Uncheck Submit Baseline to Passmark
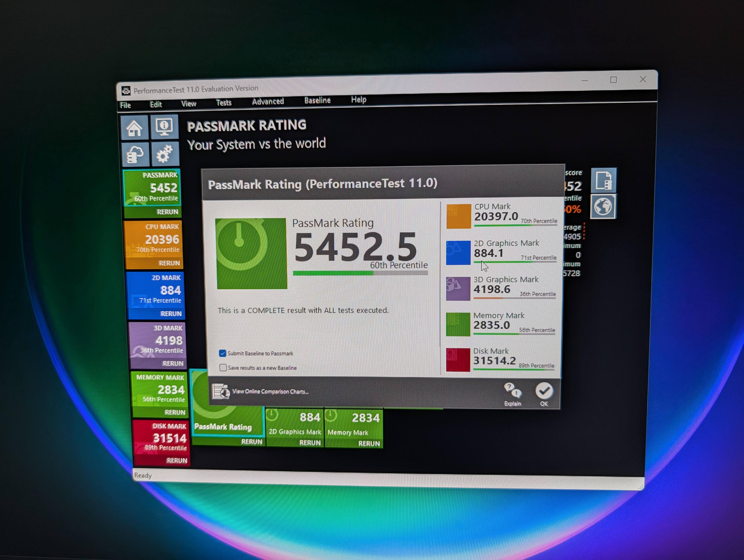 222,353
